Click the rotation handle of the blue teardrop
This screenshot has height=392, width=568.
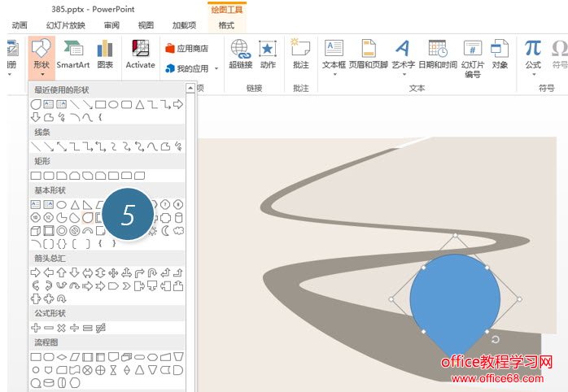[x=496, y=339]
